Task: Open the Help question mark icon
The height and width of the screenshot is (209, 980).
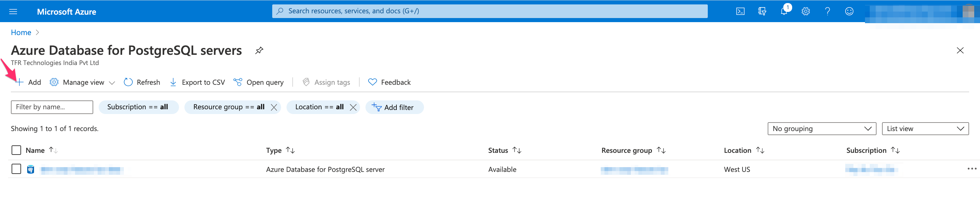Action: [x=827, y=12]
